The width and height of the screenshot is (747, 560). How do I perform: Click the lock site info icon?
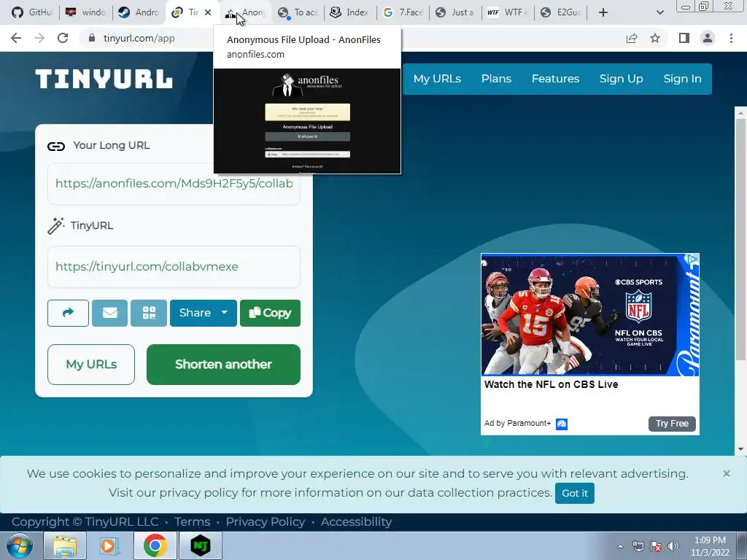click(92, 38)
